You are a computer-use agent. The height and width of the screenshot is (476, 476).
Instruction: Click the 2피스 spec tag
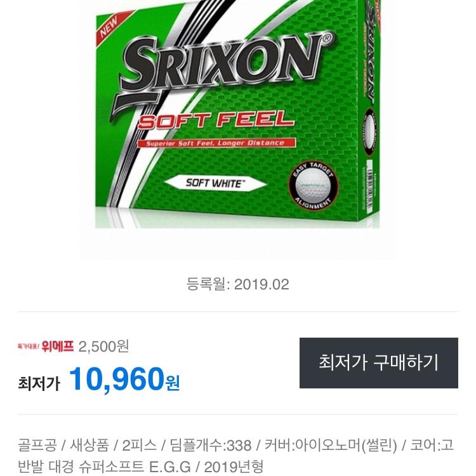pos(139,446)
